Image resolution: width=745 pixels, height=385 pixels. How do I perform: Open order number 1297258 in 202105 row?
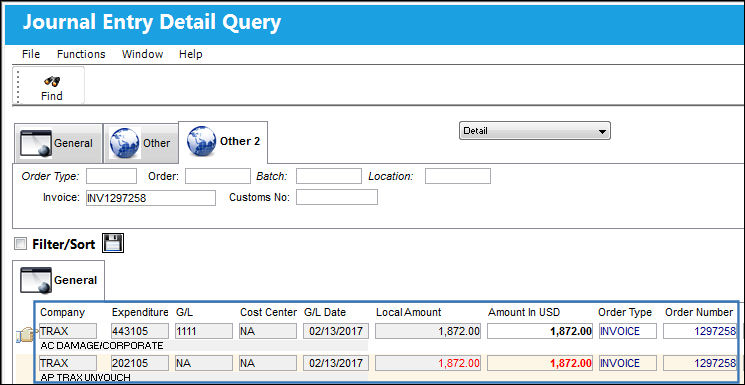(x=700, y=363)
